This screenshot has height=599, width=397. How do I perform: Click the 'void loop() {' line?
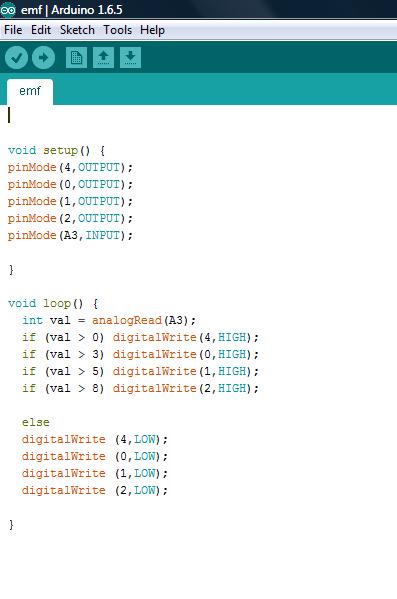[53, 304]
